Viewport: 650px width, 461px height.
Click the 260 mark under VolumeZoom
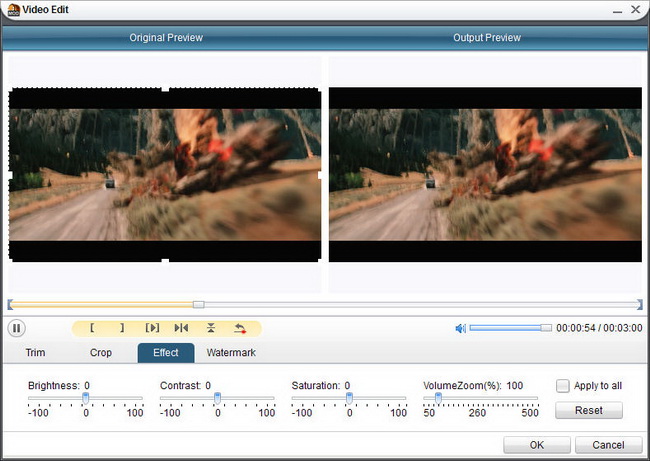[x=477, y=413]
